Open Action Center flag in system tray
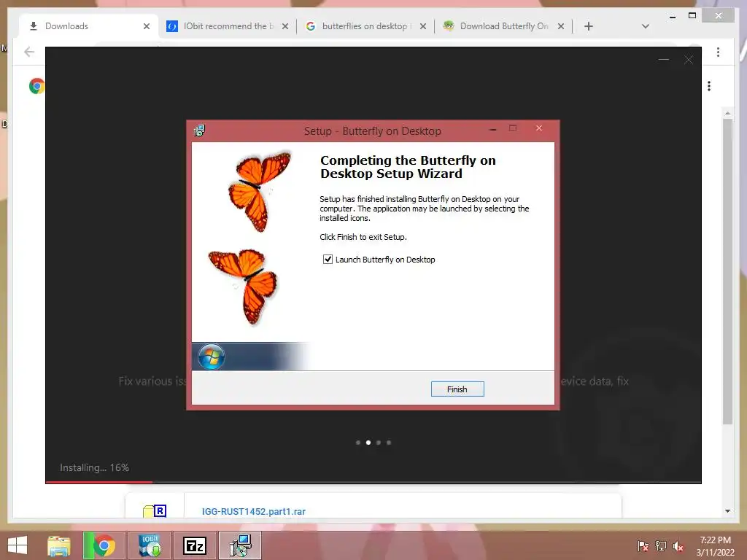The image size is (747, 560). (643, 546)
